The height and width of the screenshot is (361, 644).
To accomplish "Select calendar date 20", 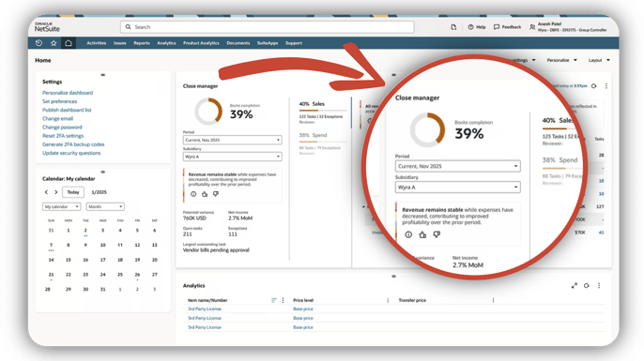I will click(154, 260).
